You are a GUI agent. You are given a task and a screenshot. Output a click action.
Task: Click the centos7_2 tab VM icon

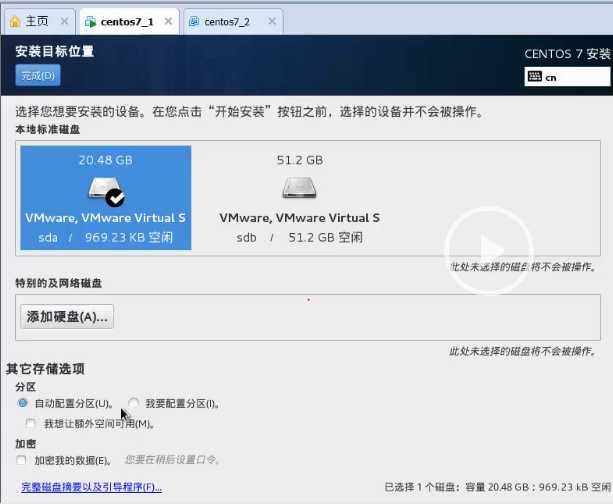pos(194,22)
